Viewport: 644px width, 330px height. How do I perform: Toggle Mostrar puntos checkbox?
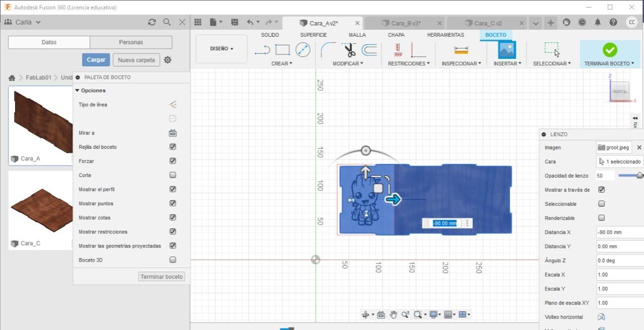pyautogui.click(x=173, y=203)
